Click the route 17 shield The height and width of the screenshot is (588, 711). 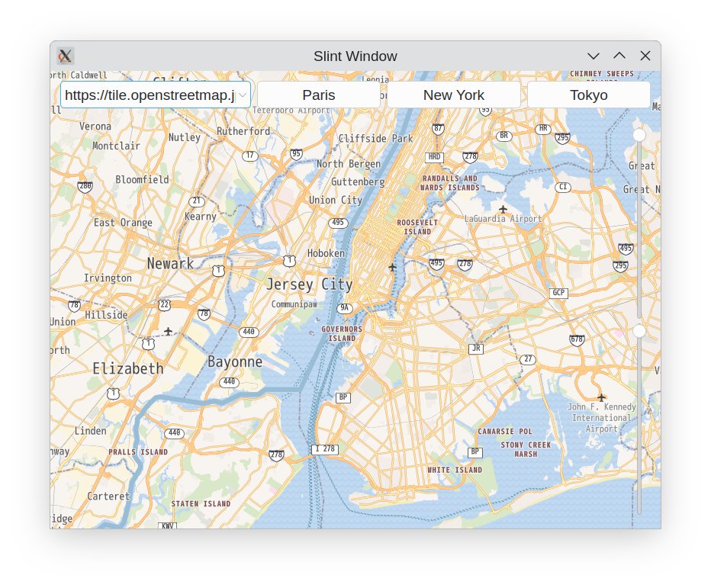(250, 156)
